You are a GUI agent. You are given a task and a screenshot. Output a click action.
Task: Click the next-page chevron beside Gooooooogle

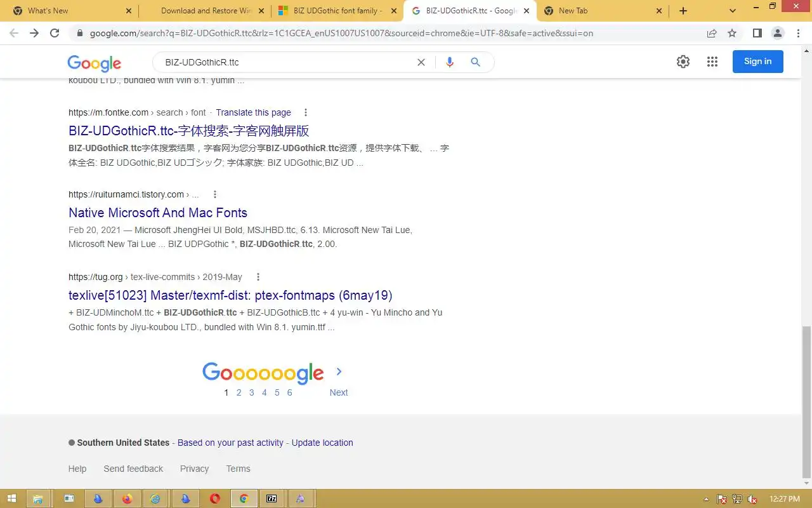tap(339, 371)
